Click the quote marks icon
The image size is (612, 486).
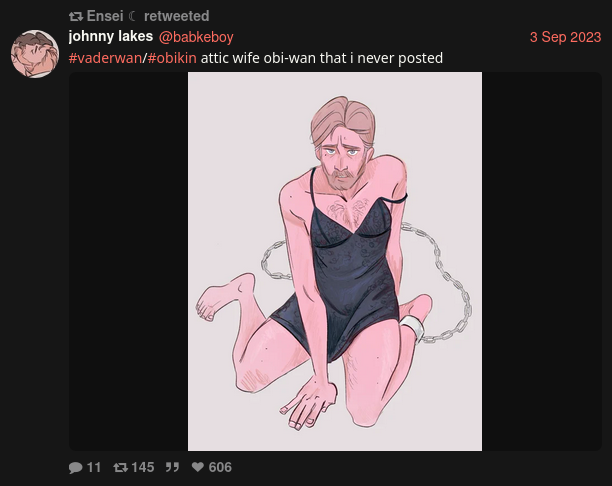172,467
